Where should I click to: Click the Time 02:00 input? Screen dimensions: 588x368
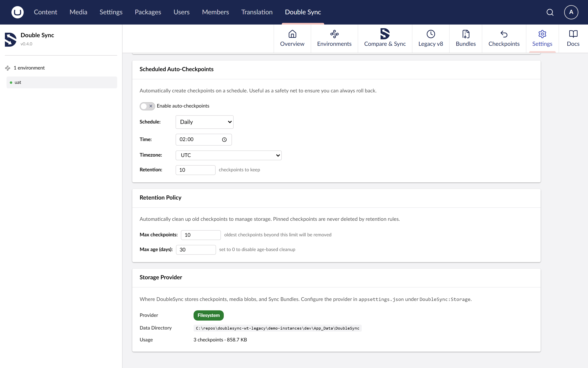pyautogui.click(x=204, y=140)
